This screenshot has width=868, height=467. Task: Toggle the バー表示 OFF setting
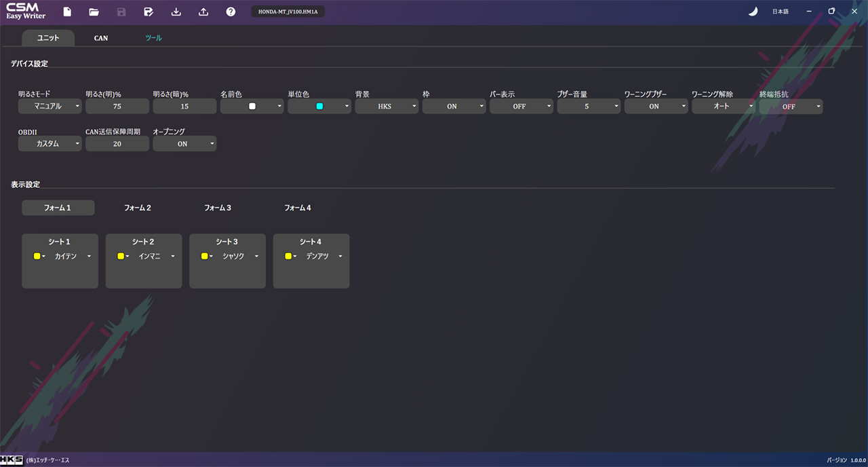point(521,107)
